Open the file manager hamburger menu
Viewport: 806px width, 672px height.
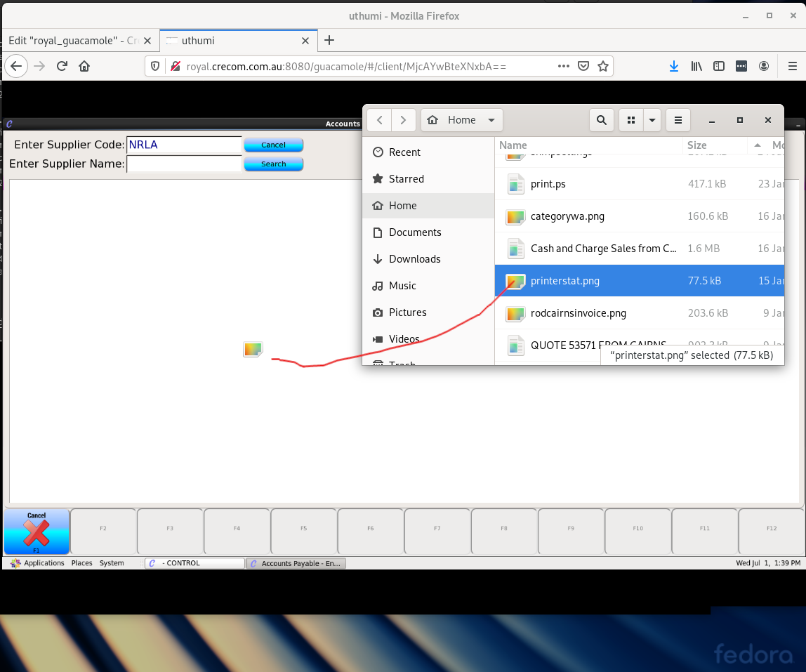(678, 120)
